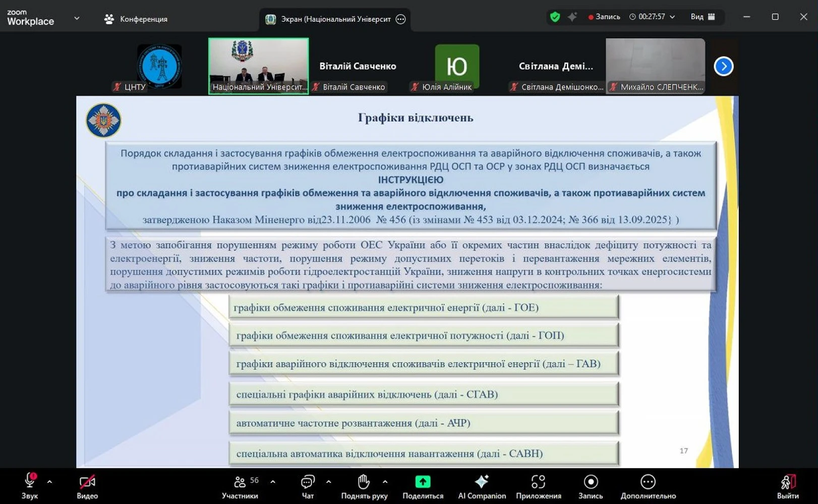
Task: Switch to the Конференция tab
Action: click(x=136, y=19)
